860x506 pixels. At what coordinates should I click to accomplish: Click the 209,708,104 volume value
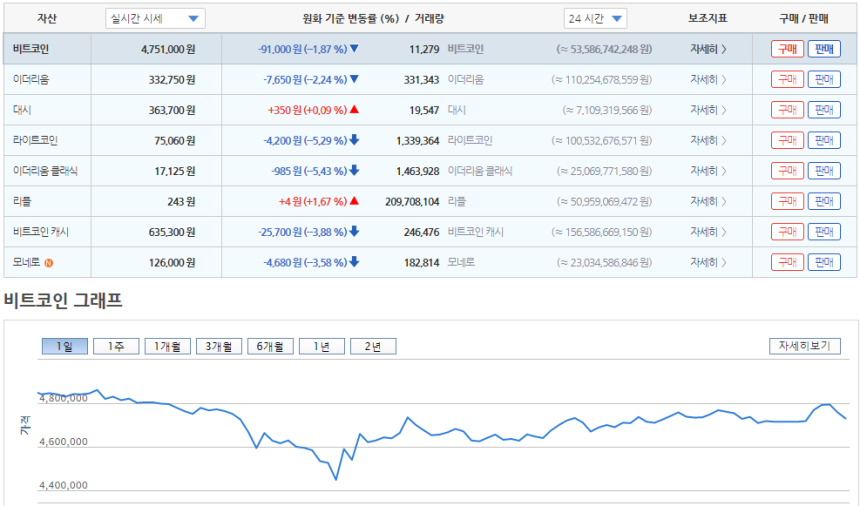412,202
